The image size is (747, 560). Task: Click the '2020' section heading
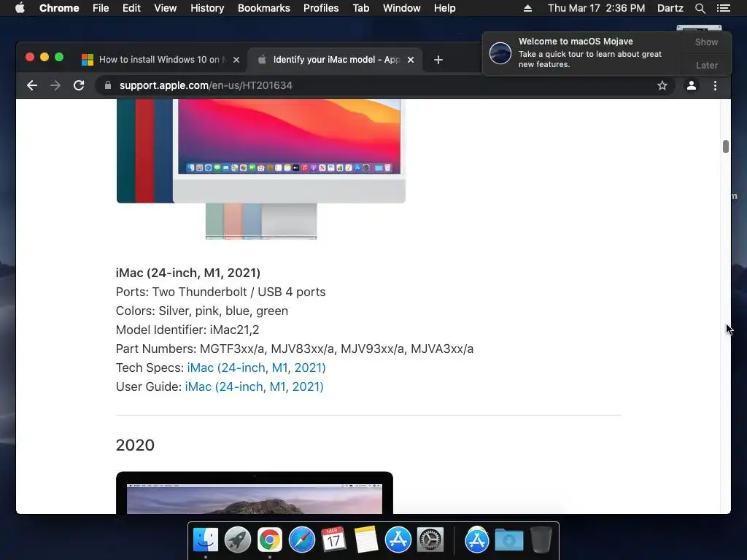(x=135, y=445)
